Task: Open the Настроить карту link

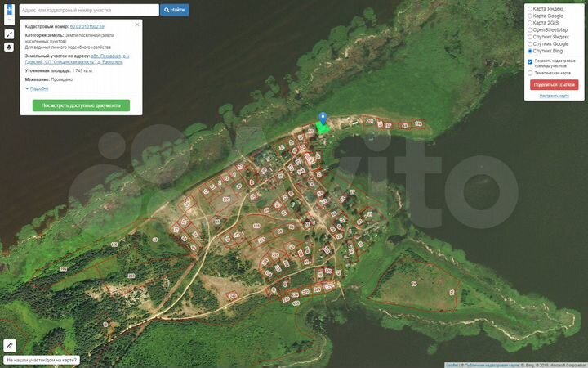Action: tap(554, 96)
